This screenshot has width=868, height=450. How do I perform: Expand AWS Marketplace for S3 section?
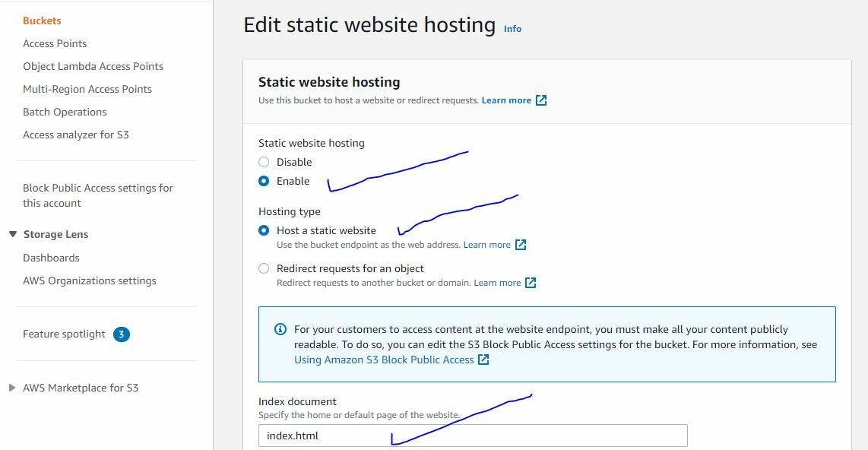12,388
